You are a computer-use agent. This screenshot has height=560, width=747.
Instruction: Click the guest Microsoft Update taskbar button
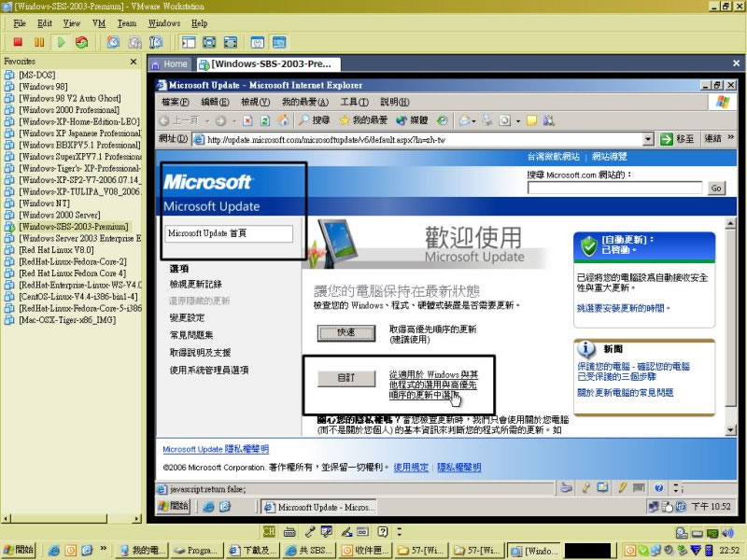pyautogui.click(x=320, y=507)
